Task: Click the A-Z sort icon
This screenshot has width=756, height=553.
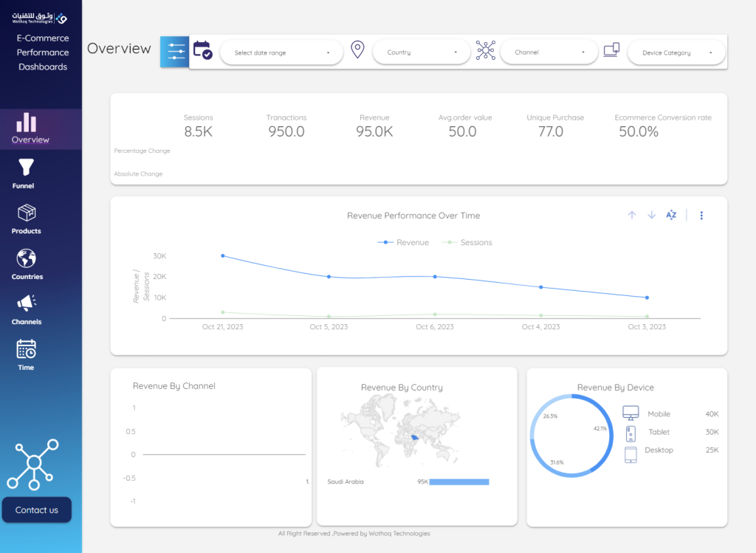Action: pos(671,215)
